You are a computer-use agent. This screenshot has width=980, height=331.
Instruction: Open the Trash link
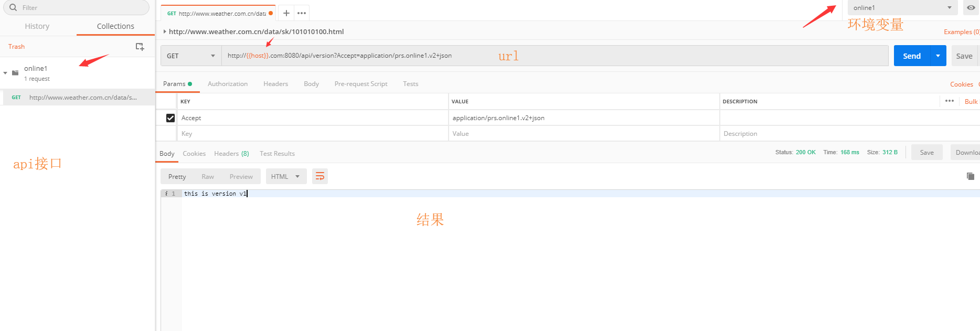pyautogui.click(x=16, y=47)
